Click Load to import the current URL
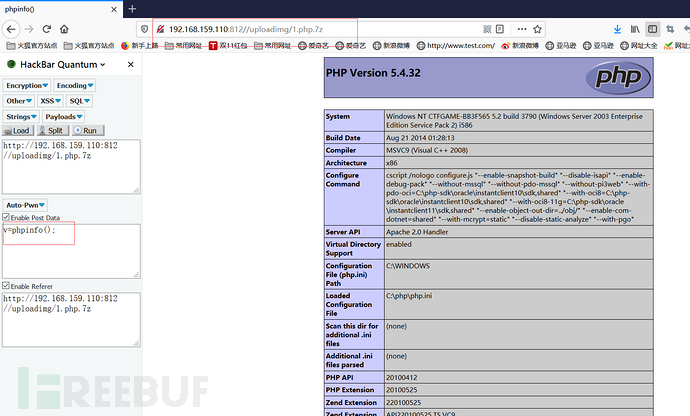The width and height of the screenshot is (690, 416). pyautogui.click(x=18, y=130)
